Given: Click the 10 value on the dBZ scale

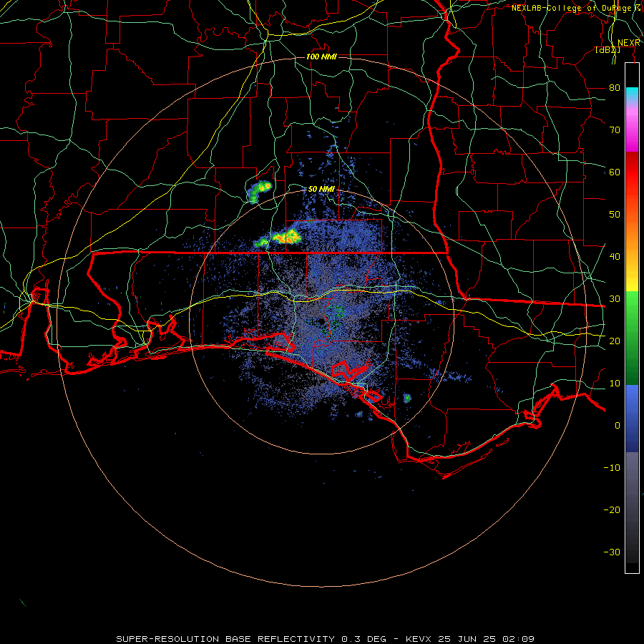Looking at the screenshot, I should pyautogui.click(x=615, y=384).
